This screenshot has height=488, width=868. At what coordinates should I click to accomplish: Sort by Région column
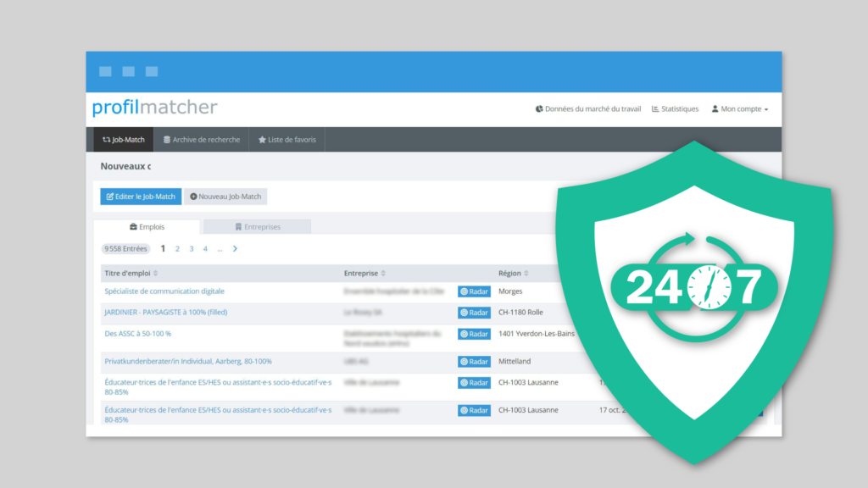514,273
